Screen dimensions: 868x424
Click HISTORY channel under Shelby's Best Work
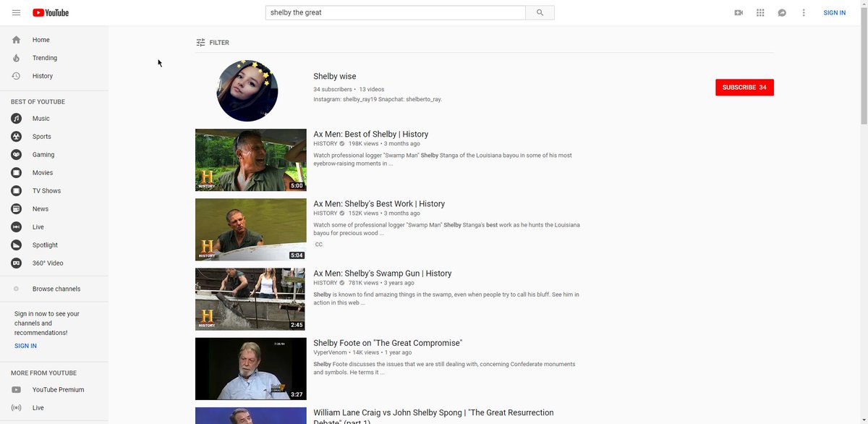pyautogui.click(x=325, y=213)
